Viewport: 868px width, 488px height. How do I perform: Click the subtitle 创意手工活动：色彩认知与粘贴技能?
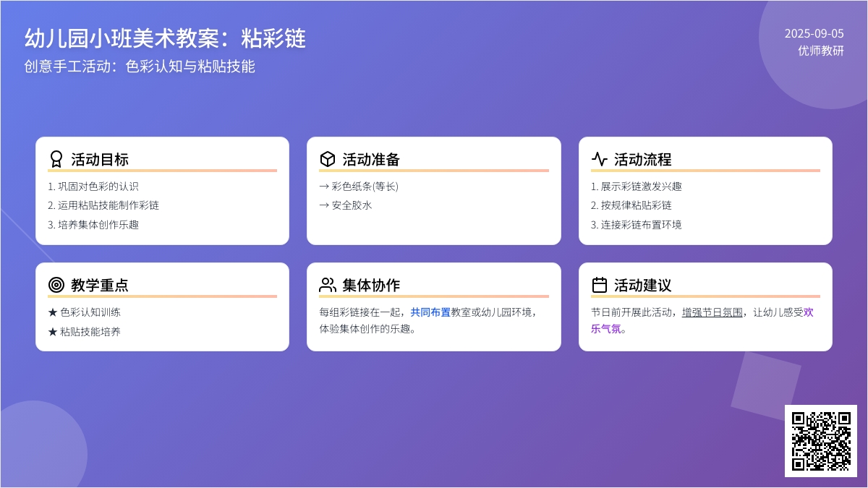(x=140, y=67)
